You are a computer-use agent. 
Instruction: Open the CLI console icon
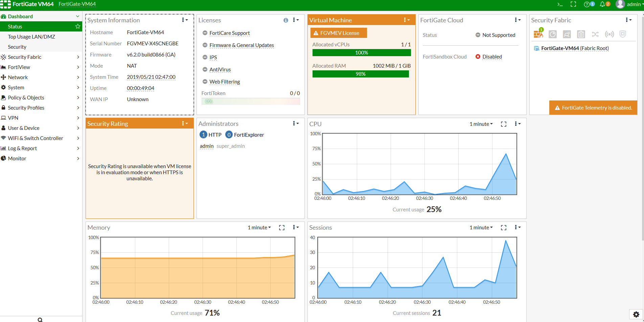[560, 4]
